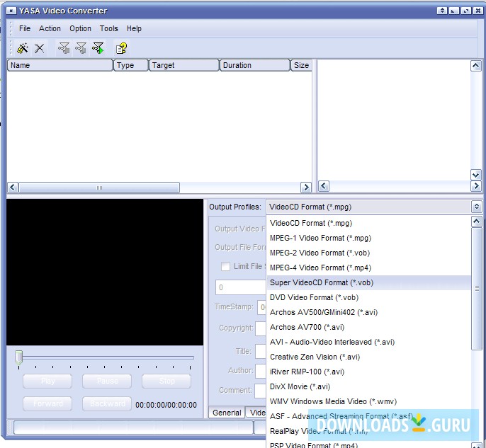
Task: Select Creative Zen Vision (*.avi)
Action: point(369,357)
